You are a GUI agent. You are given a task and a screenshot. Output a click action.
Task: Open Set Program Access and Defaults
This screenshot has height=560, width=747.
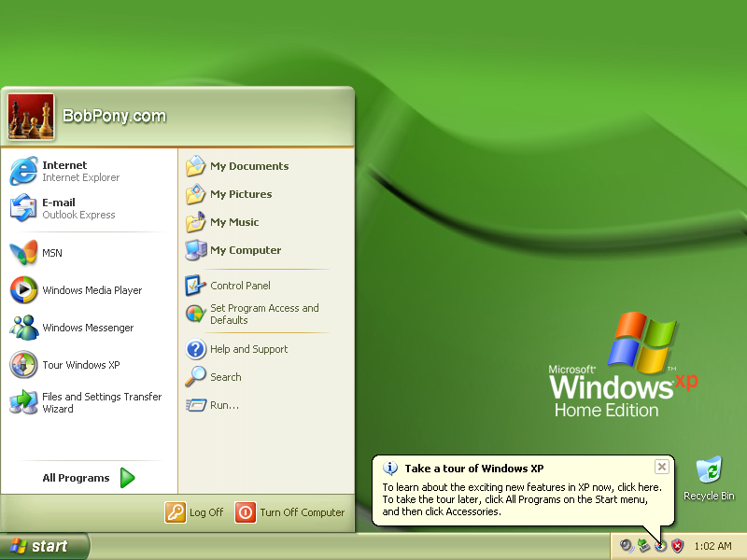tap(267, 314)
